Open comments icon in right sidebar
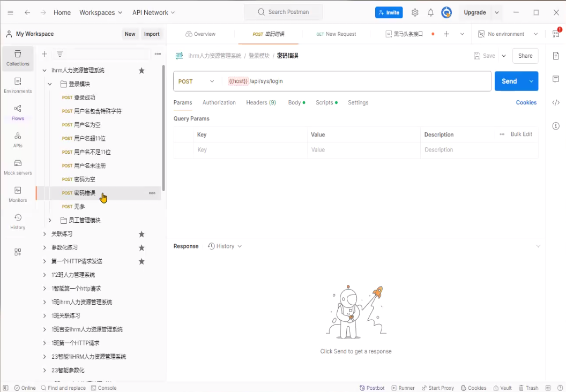The height and width of the screenshot is (392, 566). pyautogui.click(x=556, y=79)
